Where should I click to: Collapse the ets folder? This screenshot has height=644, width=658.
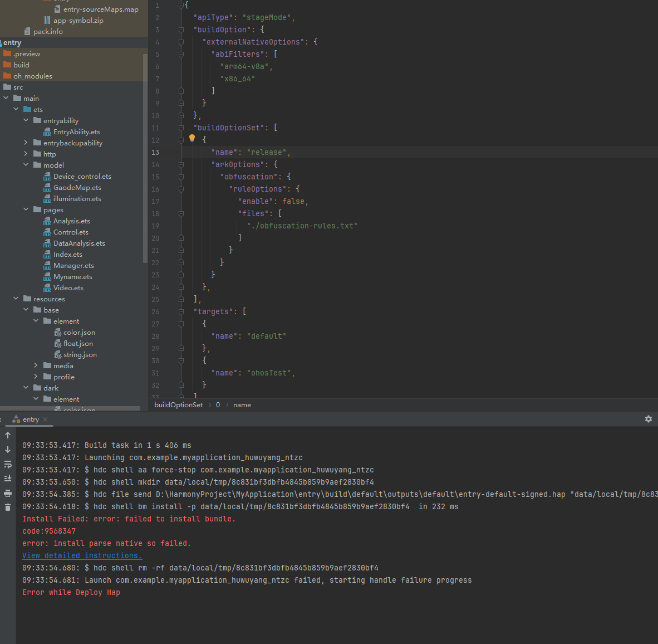click(16, 109)
